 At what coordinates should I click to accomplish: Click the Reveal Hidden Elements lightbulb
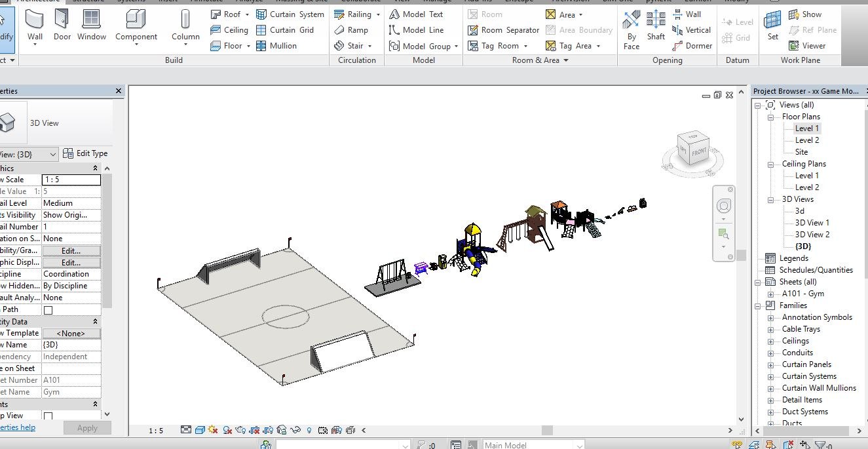(x=309, y=429)
